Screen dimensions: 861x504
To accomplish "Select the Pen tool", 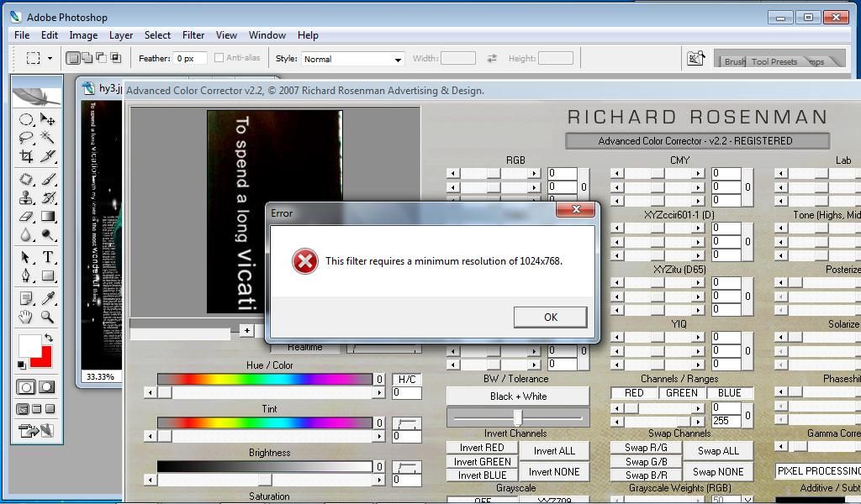I will (x=26, y=276).
